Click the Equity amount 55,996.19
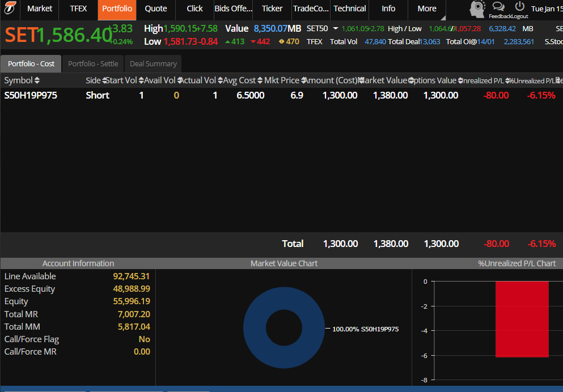The image size is (563, 392). pyautogui.click(x=132, y=301)
